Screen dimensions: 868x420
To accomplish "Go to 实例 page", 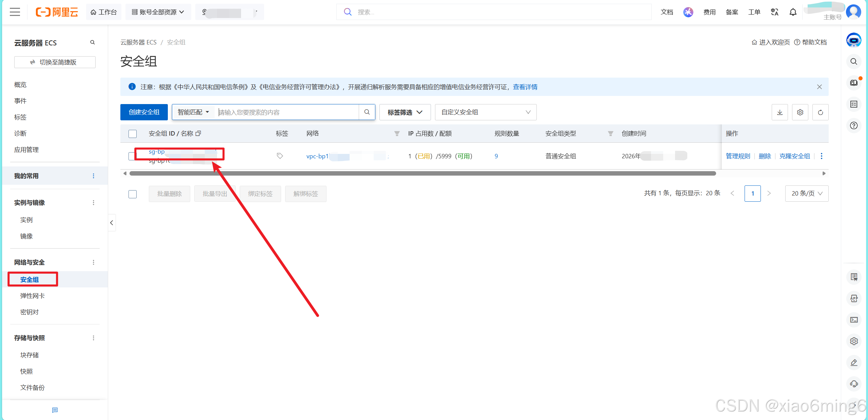I will 26,220.
